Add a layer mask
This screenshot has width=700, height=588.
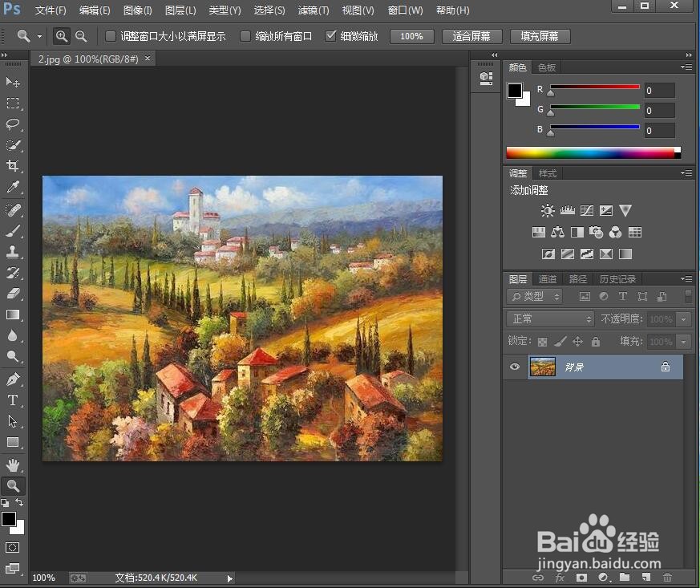(x=581, y=578)
